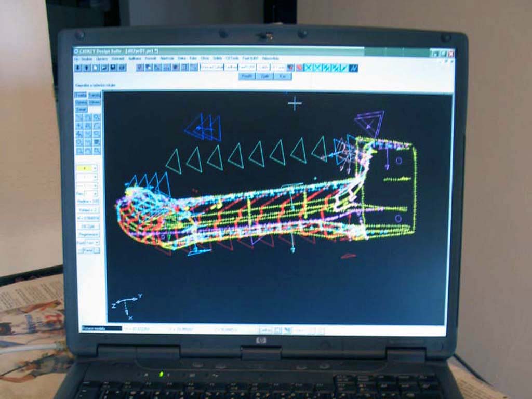This screenshot has width=532, height=399.
Task: Select the dark blue wave icon ending the toolbar
Action: click(353, 68)
